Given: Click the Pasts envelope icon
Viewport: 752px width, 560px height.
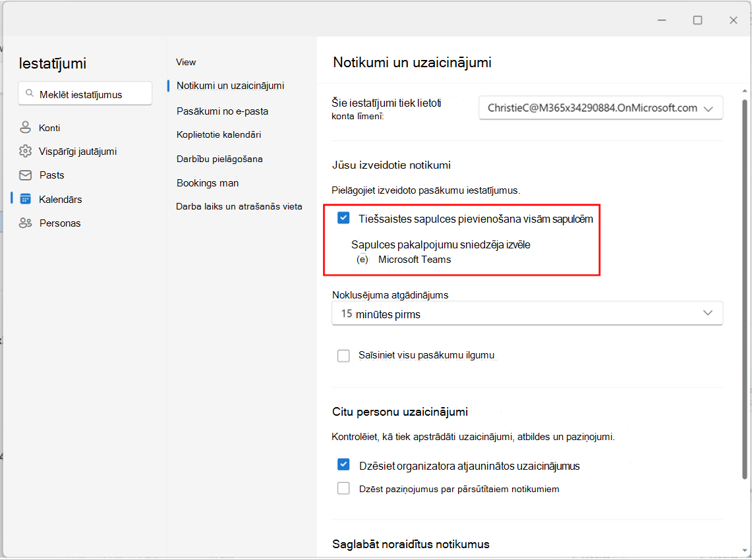Looking at the screenshot, I should point(25,175).
